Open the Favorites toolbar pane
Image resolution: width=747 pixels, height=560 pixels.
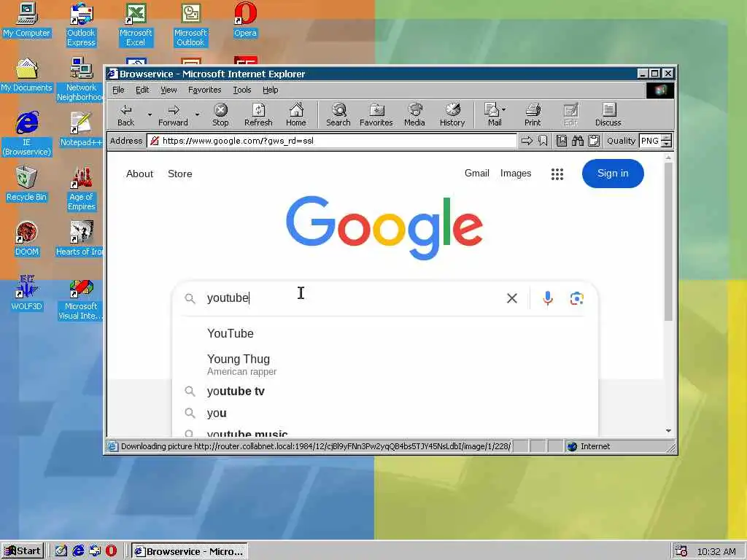click(x=376, y=114)
